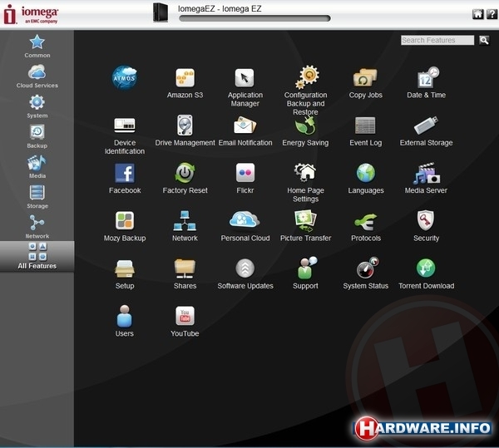
Task: Click the search magnifier button
Action: [x=484, y=41]
